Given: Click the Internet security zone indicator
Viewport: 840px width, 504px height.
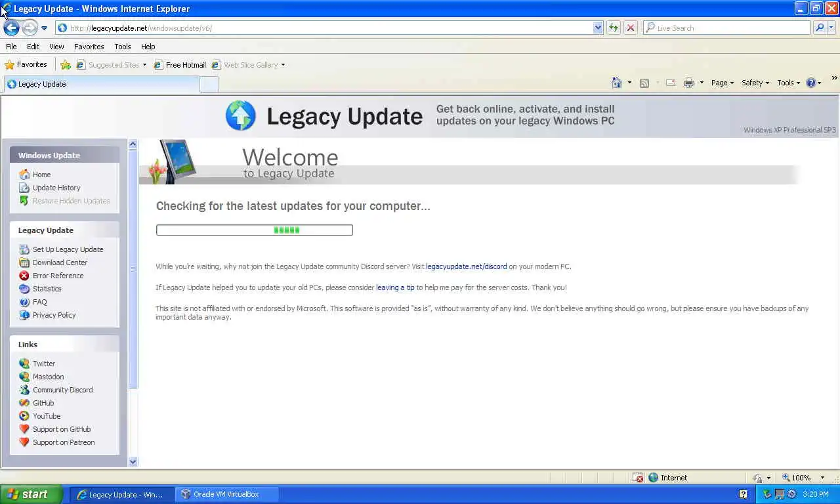Looking at the screenshot, I should coord(668,478).
